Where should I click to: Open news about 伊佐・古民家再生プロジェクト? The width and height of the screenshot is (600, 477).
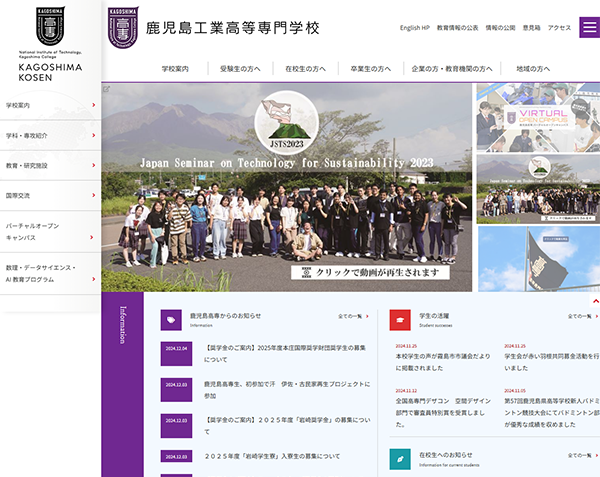point(287,390)
